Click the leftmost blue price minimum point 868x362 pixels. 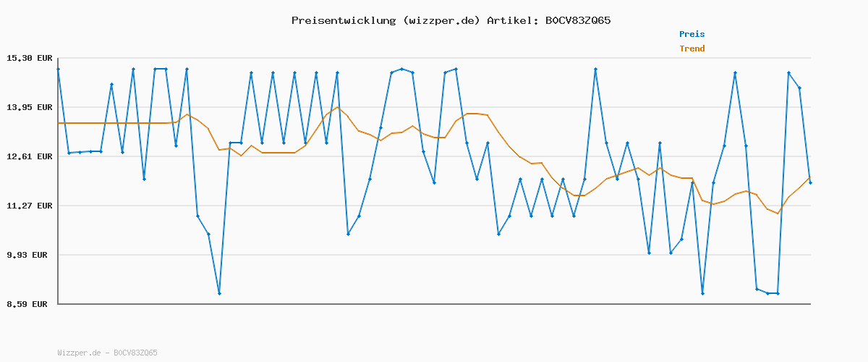(x=219, y=293)
